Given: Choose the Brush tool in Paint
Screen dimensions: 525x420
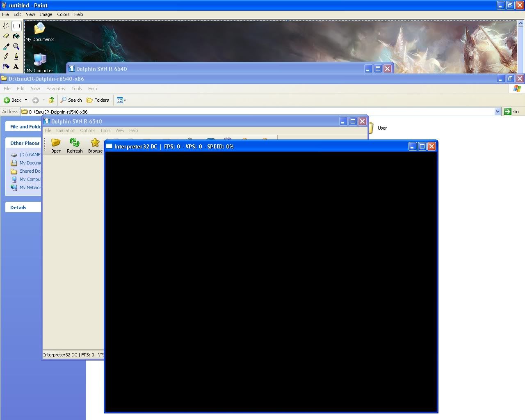Looking at the screenshot, I should click(16, 57).
